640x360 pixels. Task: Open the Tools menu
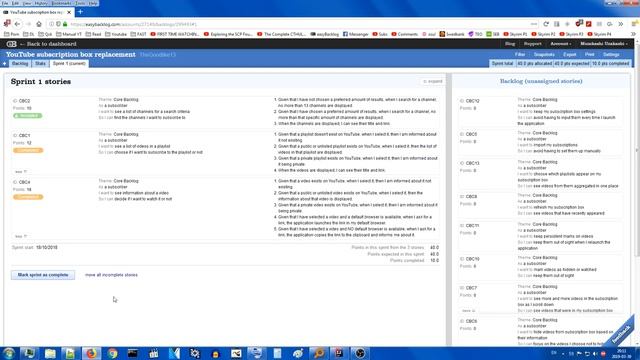tap(80, 3)
